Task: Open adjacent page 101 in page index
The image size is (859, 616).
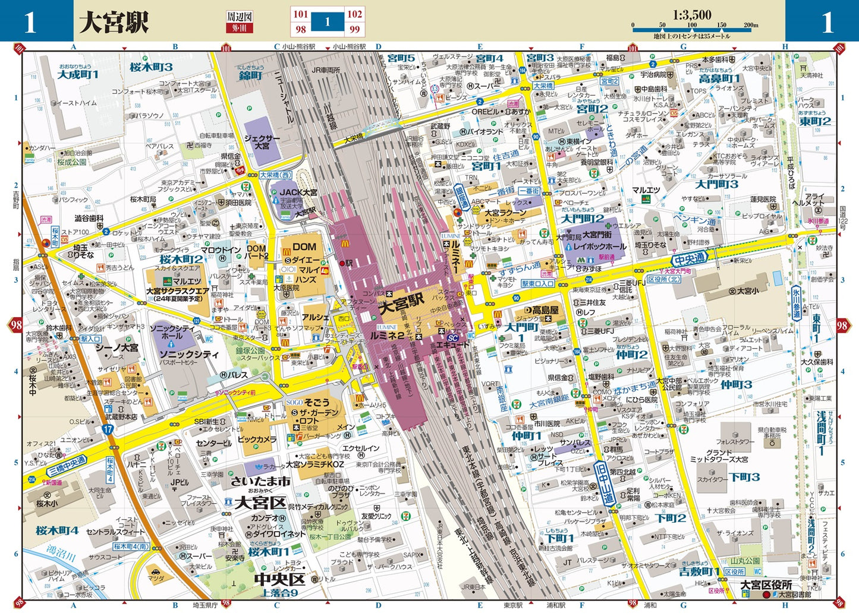Action: coord(300,14)
